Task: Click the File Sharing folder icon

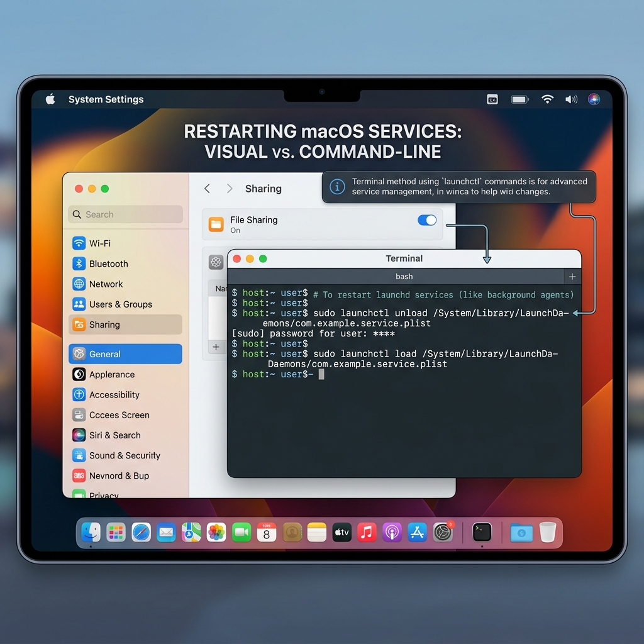Action: pyautogui.click(x=216, y=225)
